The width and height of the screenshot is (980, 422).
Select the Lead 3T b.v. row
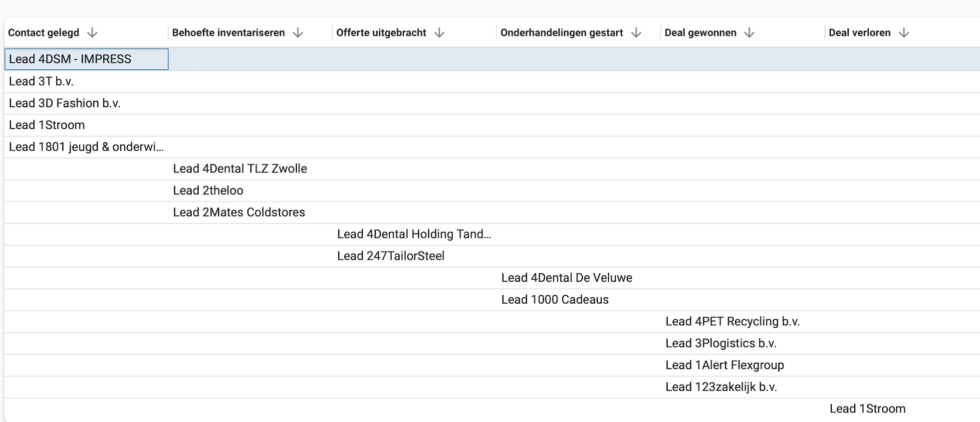click(492, 81)
